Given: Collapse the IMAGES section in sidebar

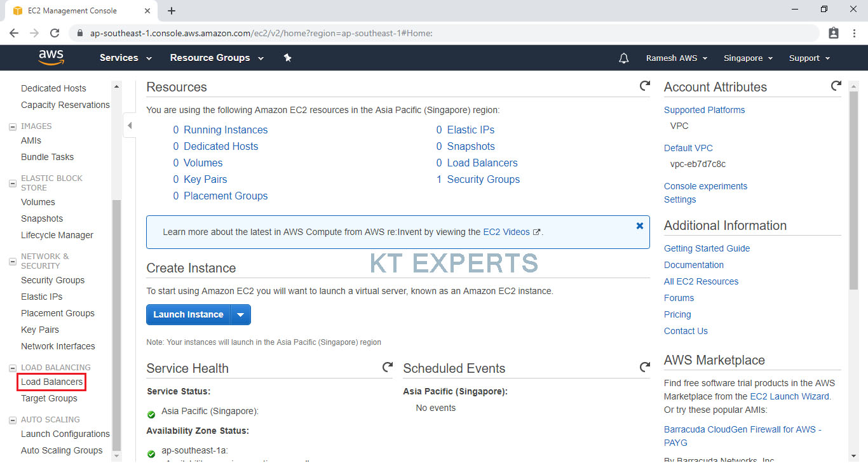Looking at the screenshot, I should [x=13, y=126].
